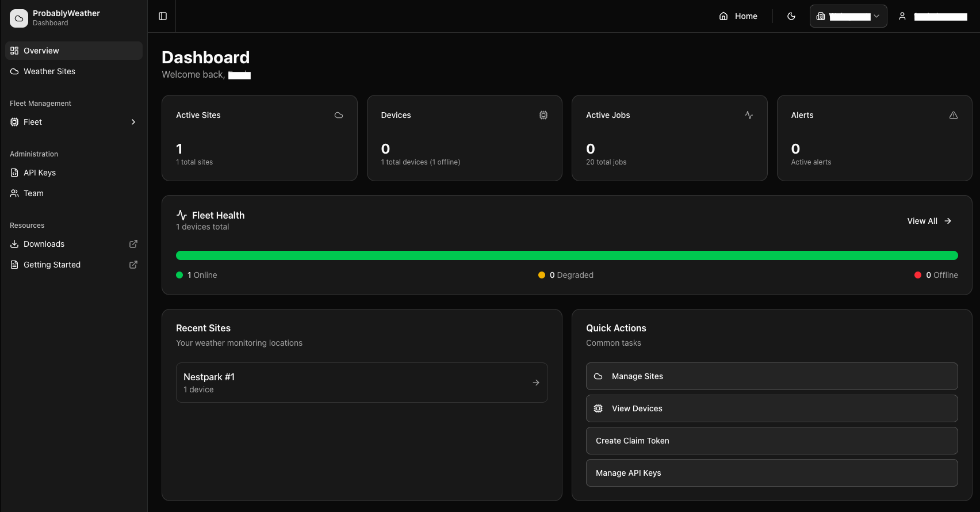The width and height of the screenshot is (980, 512).
Task: Click the Devices chip icon on card
Action: (x=543, y=115)
